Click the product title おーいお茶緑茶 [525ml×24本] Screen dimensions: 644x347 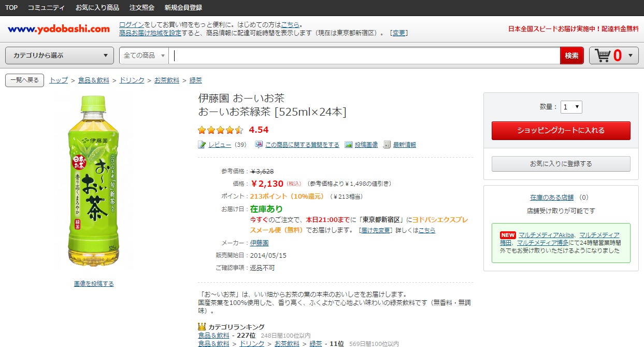pos(272,112)
